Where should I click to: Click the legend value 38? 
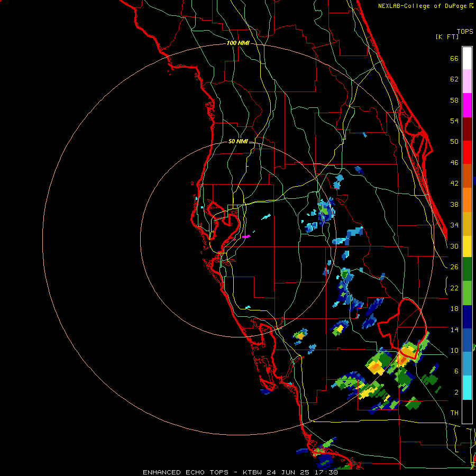click(x=454, y=205)
